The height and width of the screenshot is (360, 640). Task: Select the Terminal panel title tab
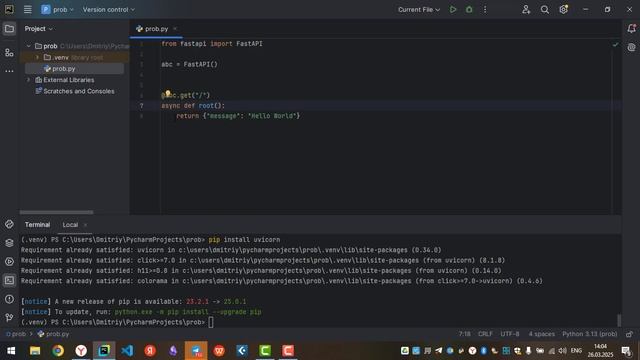(37, 224)
